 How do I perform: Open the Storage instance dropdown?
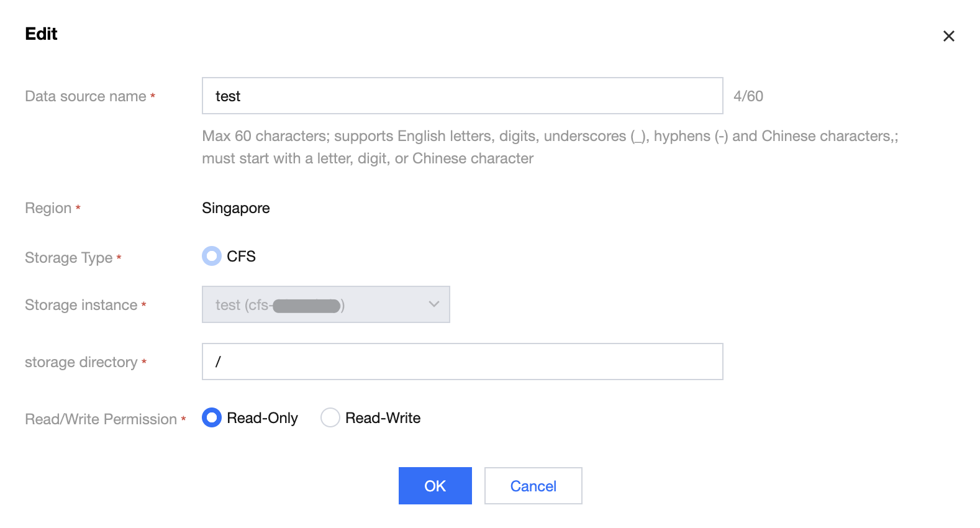pyautogui.click(x=325, y=305)
